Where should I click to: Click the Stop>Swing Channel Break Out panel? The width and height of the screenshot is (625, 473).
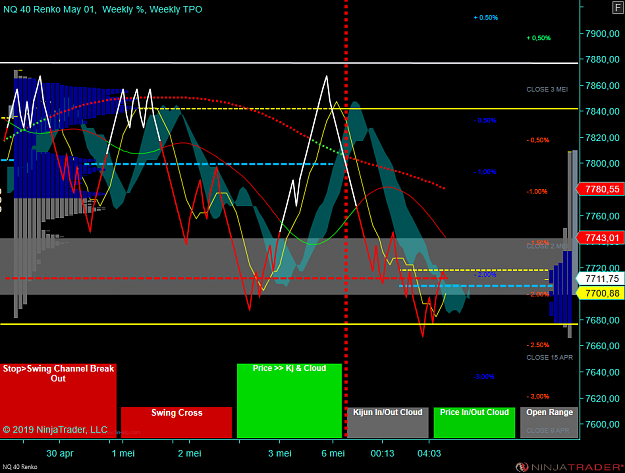point(58,401)
